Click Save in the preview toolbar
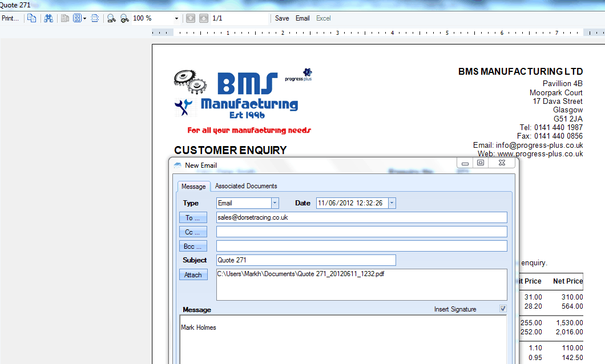This screenshot has height=364, width=605. (282, 18)
